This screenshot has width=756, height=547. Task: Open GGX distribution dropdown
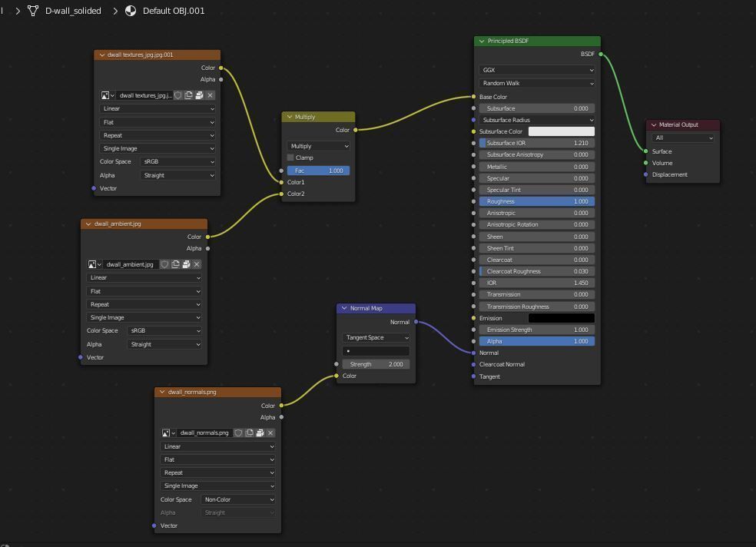pyautogui.click(x=537, y=70)
